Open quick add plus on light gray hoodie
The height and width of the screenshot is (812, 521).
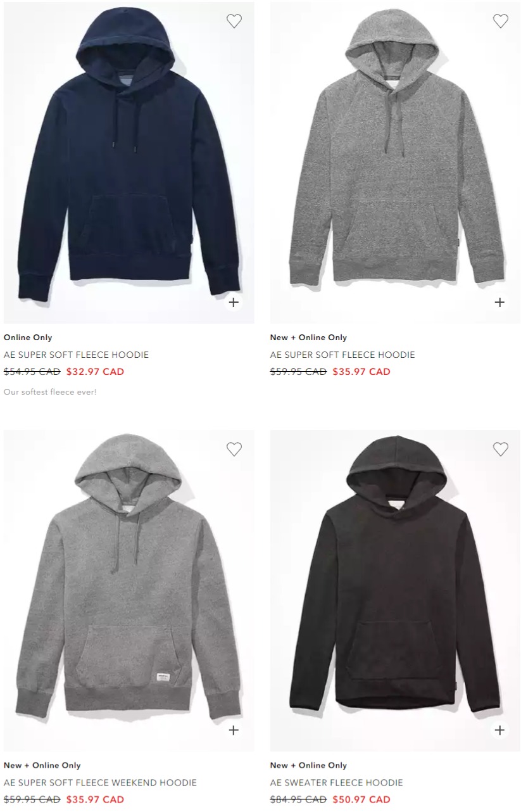coord(499,302)
